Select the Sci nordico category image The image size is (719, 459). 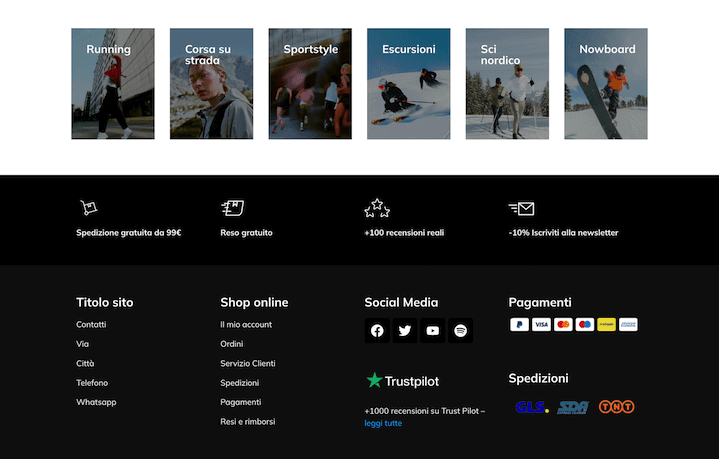(x=507, y=84)
